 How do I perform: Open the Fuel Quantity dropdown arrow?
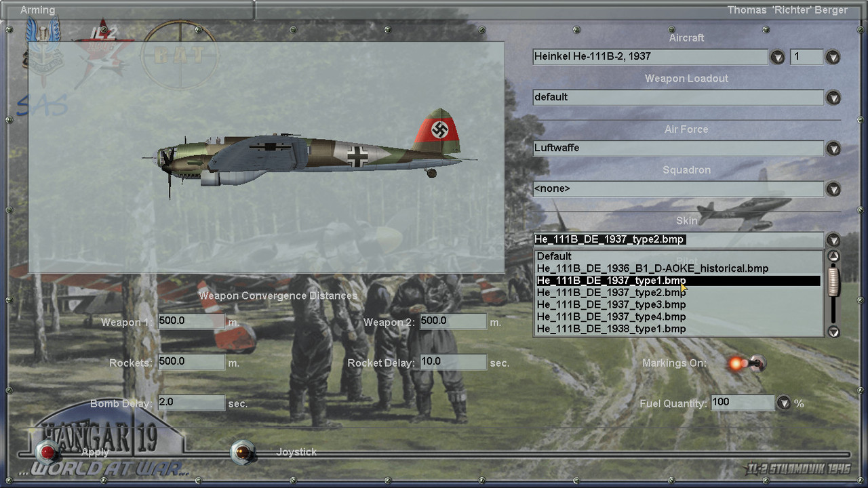784,403
